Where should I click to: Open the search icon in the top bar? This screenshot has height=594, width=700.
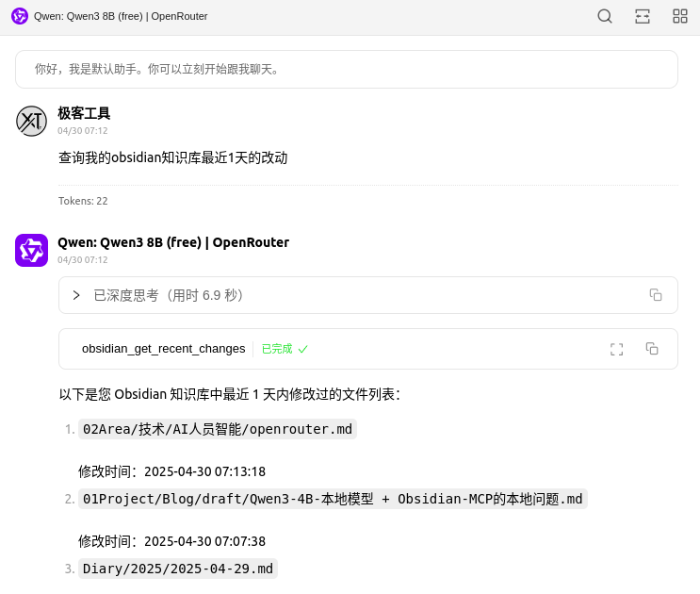coord(605,16)
